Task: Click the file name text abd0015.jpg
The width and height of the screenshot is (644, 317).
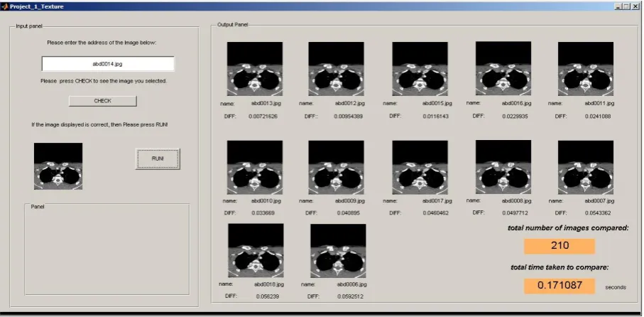Action: point(437,104)
